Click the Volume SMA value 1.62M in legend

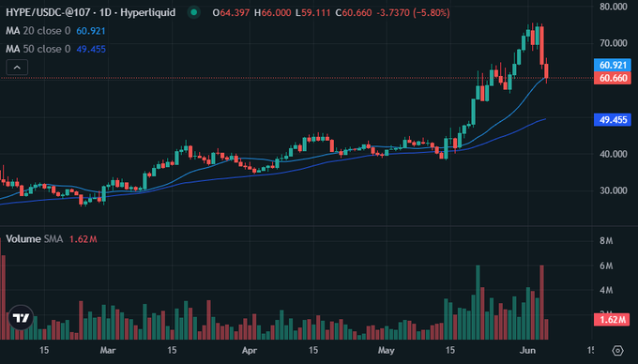click(83, 239)
